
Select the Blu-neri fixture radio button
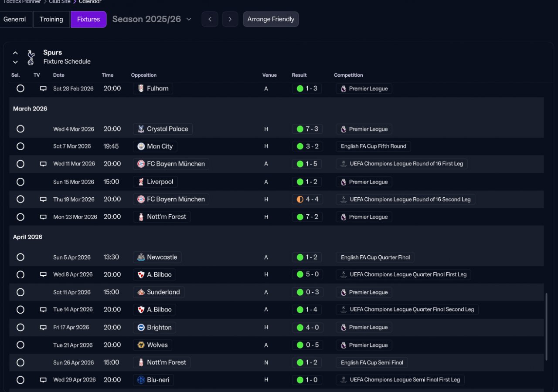[20, 380]
